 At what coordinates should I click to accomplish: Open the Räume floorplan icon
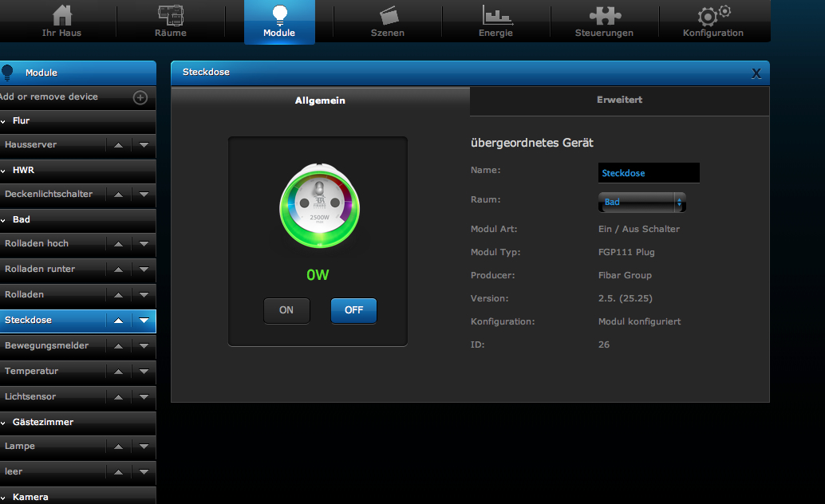(x=171, y=15)
